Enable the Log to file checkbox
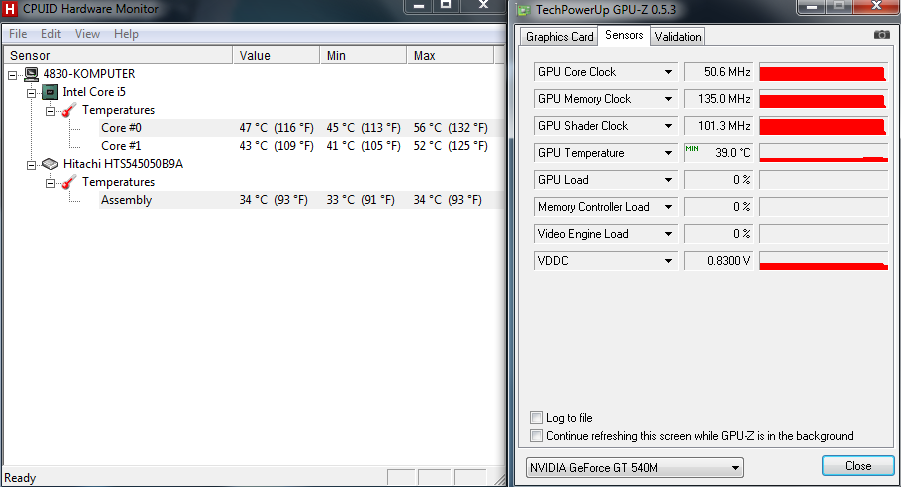Screen dimensions: 901x487 pyautogui.click(x=537, y=418)
